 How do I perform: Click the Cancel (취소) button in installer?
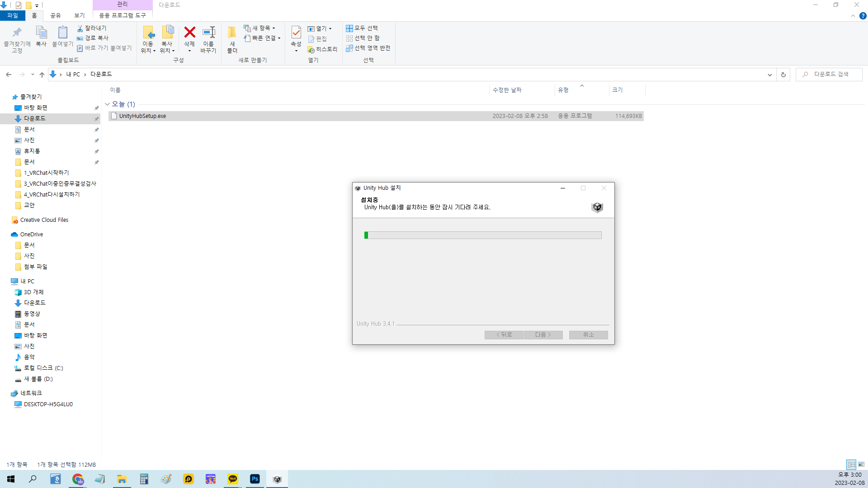pos(588,335)
